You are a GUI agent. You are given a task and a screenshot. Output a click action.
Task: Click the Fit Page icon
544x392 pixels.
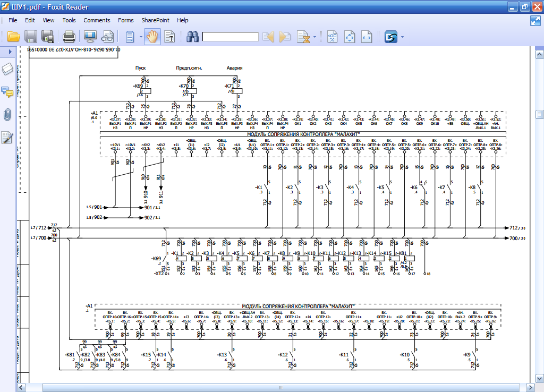[x=350, y=37]
